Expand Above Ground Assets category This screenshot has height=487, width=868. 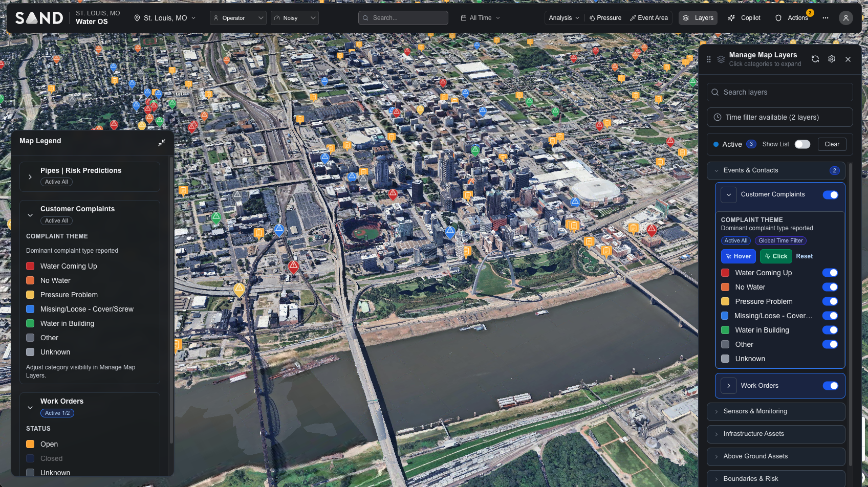pyautogui.click(x=776, y=456)
